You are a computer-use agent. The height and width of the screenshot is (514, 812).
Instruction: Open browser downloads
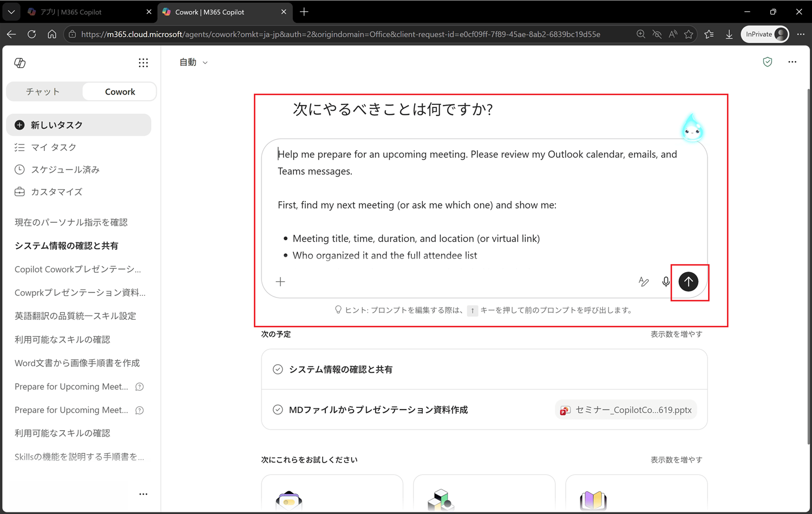coord(729,34)
